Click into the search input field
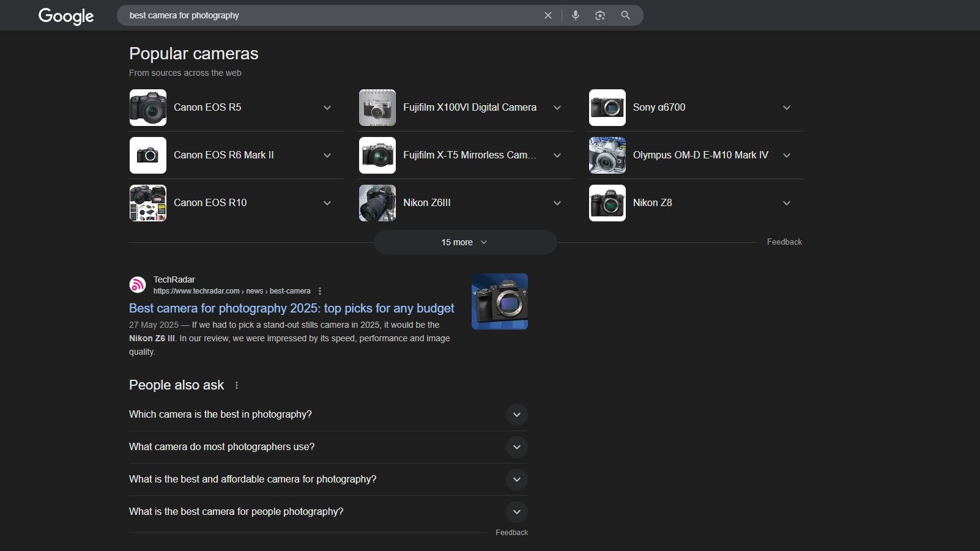980x551 pixels. click(330, 15)
